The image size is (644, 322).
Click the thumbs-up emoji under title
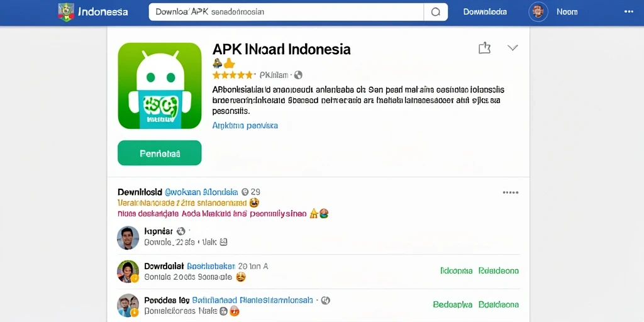click(229, 63)
